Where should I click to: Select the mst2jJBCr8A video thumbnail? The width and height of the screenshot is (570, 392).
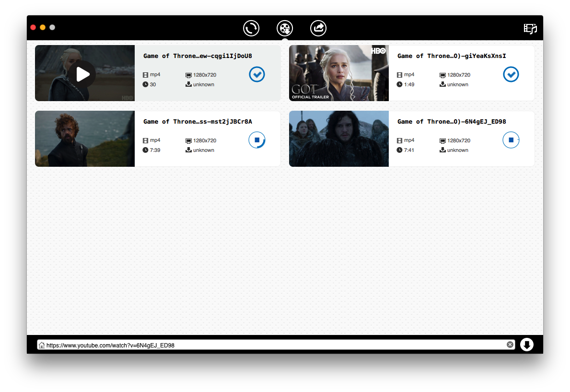[85, 139]
